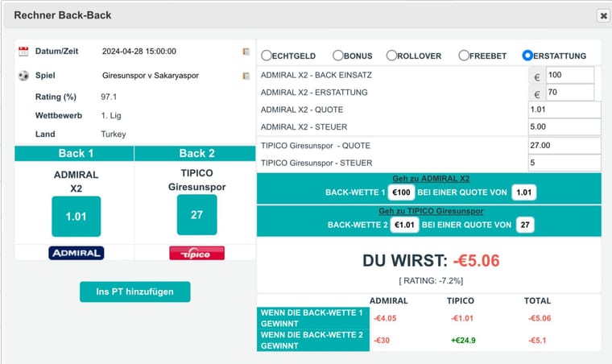Click the +€24.9 Tipico result cell
The width and height of the screenshot is (612, 364).
tap(463, 340)
